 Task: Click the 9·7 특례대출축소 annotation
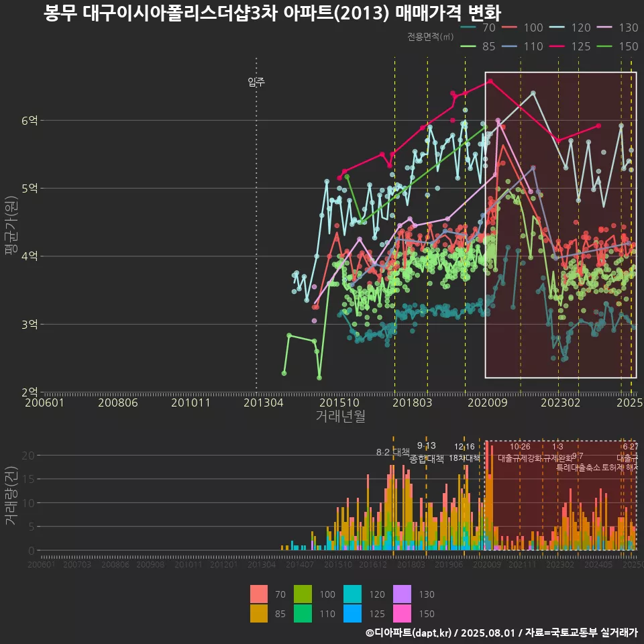578,462
